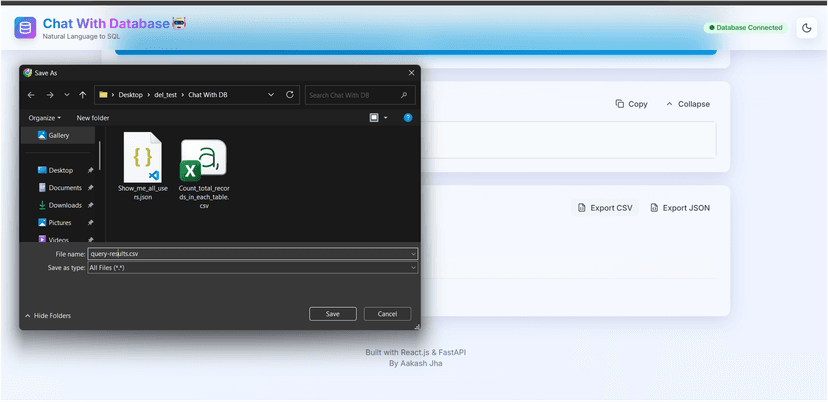The width and height of the screenshot is (828, 402).
Task: Toggle dark mode with the moon icon
Action: pyautogui.click(x=806, y=28)
